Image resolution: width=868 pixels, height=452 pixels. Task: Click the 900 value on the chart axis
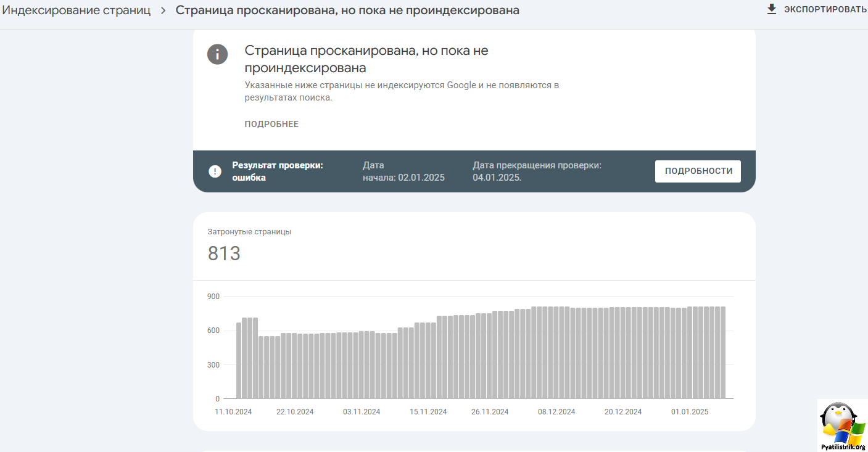click(x=214, y=296)
